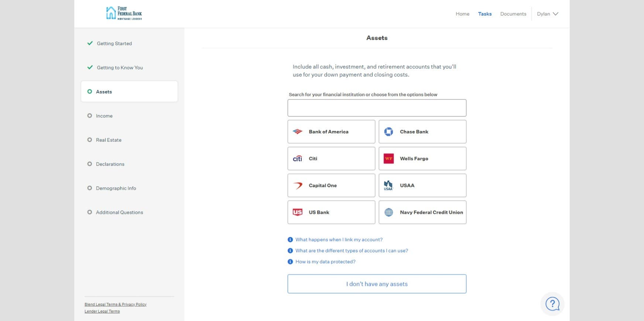This screenshot has width=644, height=321.
Task: Expand 'How is my data protected?' info
Action: (x=325, y=262)
